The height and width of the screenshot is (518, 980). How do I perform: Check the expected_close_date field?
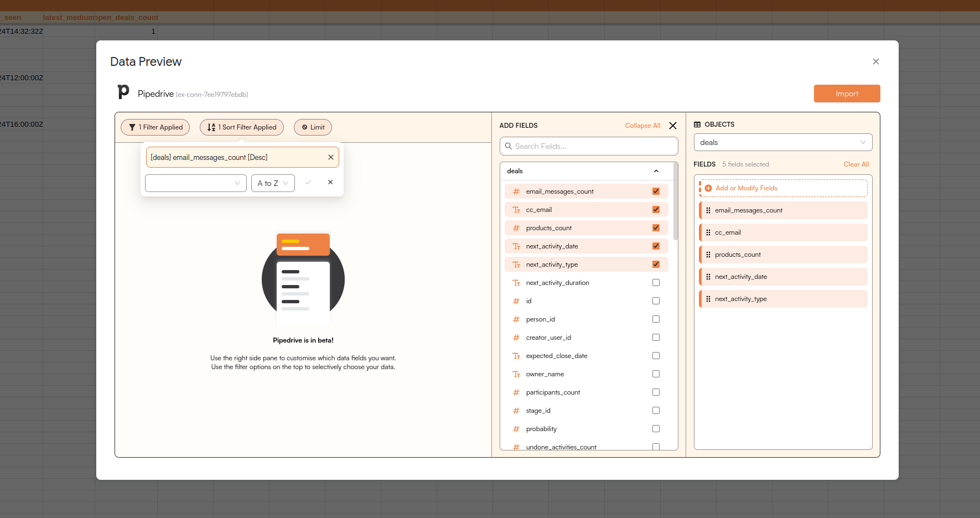pos(656,356)
